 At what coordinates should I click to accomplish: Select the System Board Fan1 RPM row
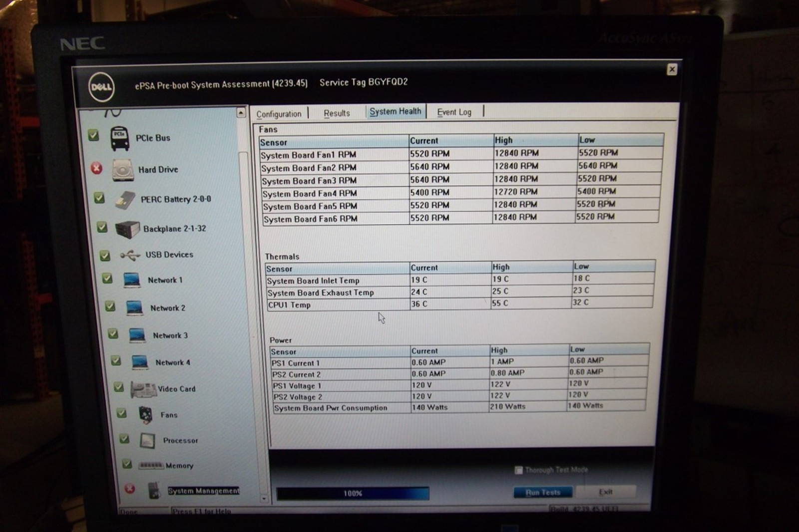[461, 154]
